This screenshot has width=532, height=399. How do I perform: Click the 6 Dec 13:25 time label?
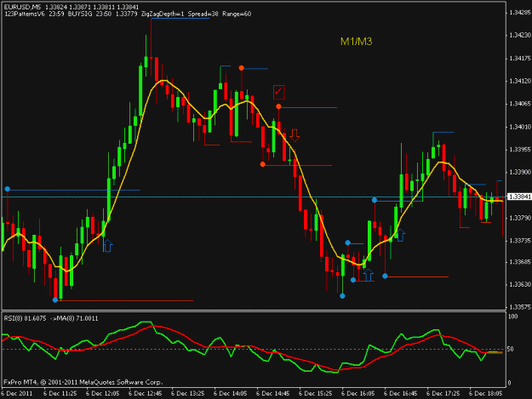pyautogui.click(x=187, y=393)
